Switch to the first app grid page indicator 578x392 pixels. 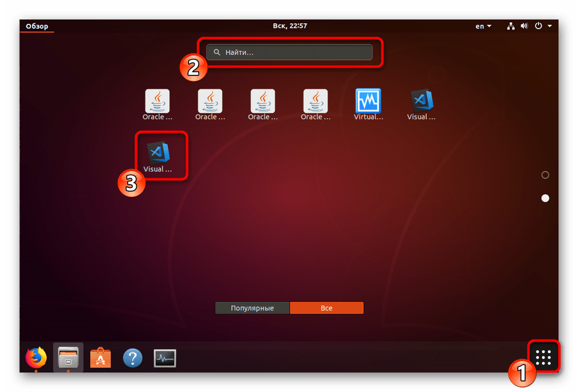click(545, 175)
